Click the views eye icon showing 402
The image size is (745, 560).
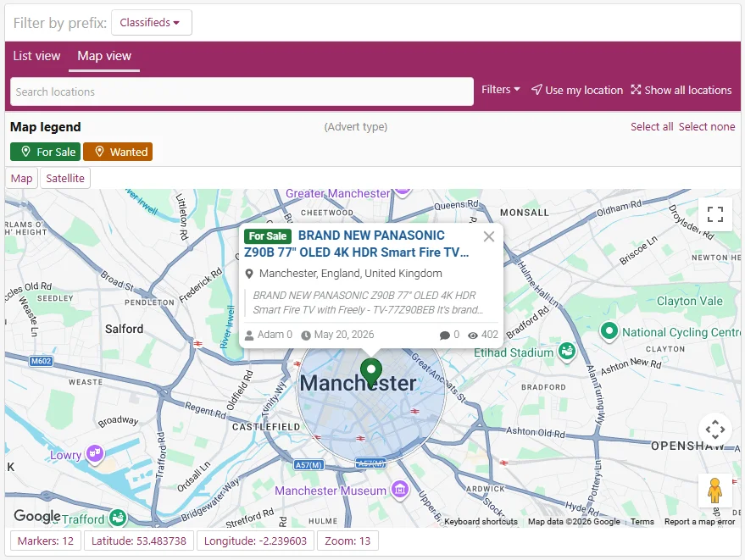tap(473, 335)
